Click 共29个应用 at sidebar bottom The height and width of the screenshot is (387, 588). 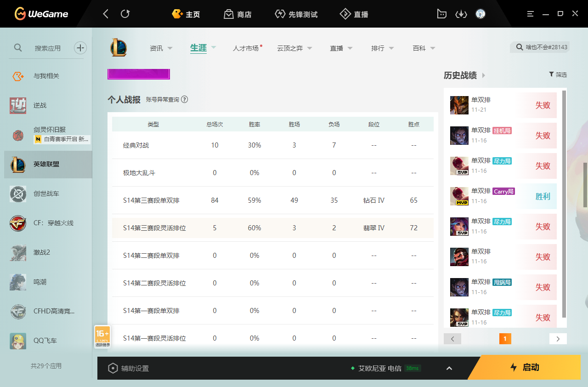point(46,366)
